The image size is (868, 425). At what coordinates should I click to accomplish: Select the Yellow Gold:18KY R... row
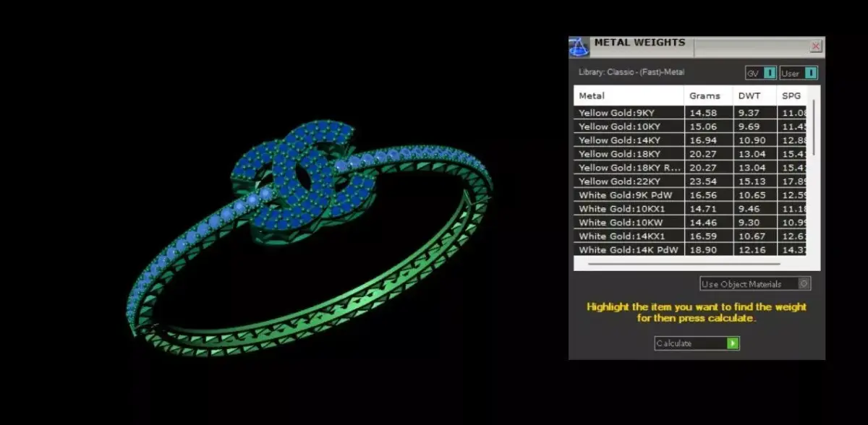point(690,168)
